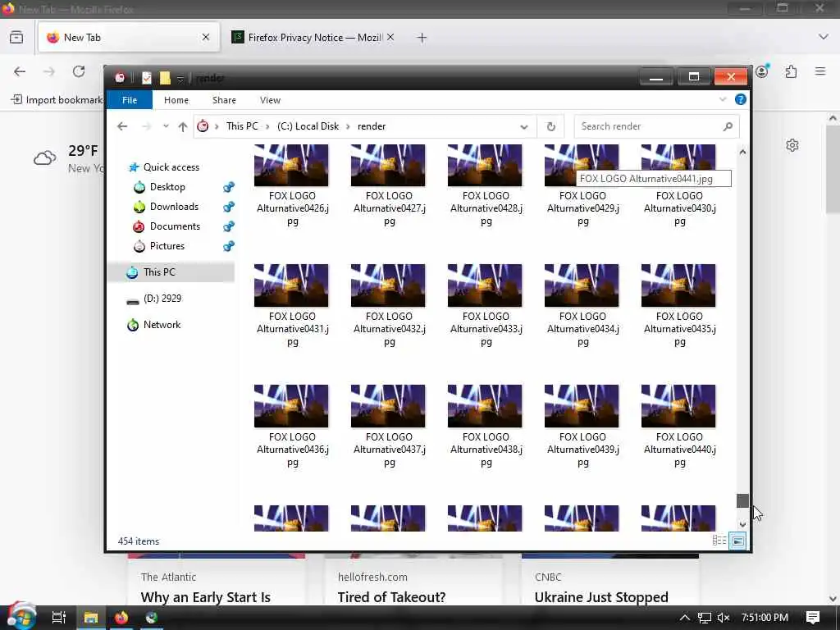The image size is (840, 630).
Task: Select FOX LOGO Alturnative0431.jpg thumbnail
Action: pyautogui.click(x=291, y=285)
